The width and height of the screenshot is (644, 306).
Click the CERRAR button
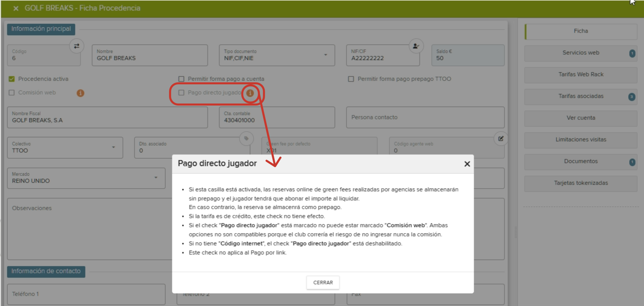pos(323,283)
